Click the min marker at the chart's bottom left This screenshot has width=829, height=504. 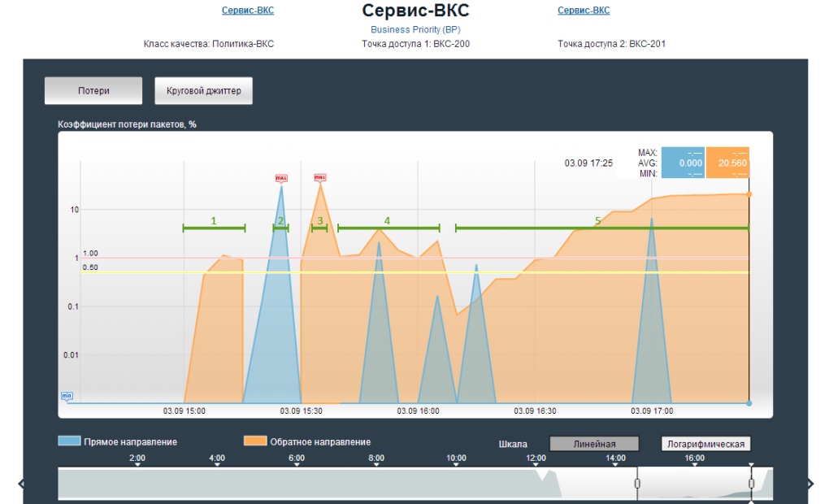pos(67,397)
